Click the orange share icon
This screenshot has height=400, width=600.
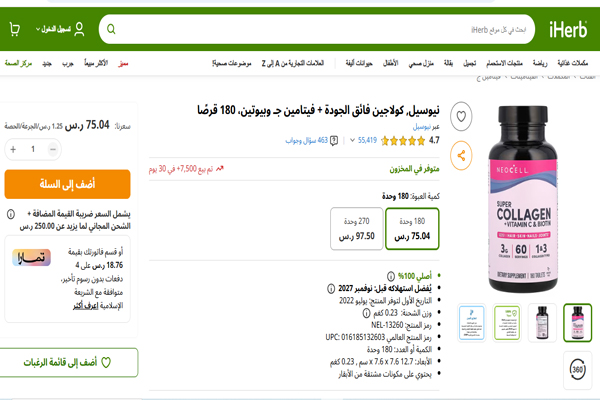click(461, 155)
